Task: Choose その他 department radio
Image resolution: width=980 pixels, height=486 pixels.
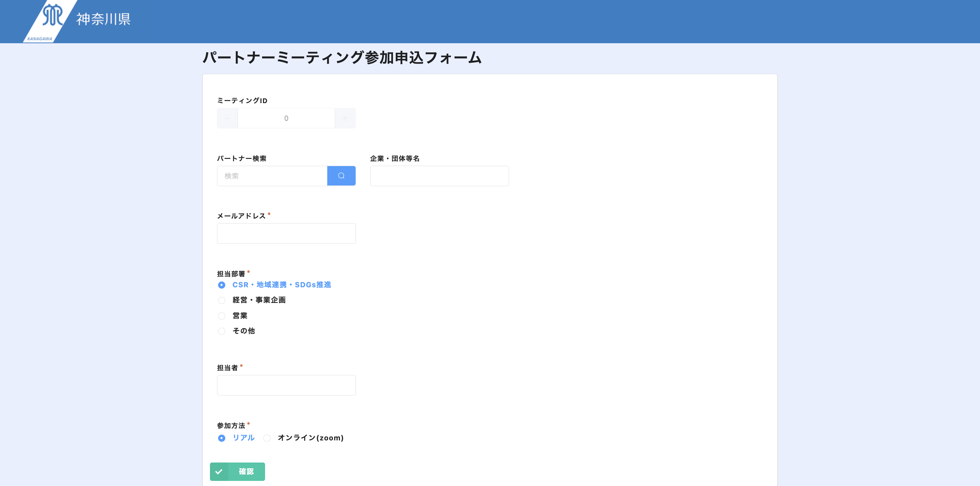Action: (x=222, y=331)
